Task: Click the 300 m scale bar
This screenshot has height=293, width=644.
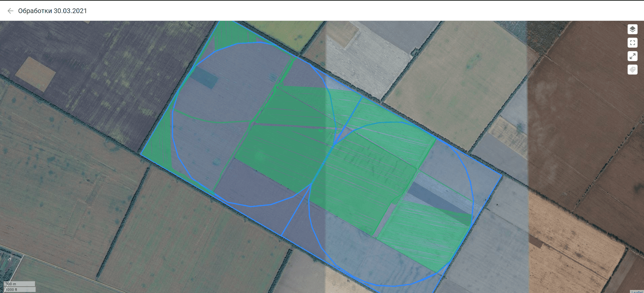Action: [19, 284]
